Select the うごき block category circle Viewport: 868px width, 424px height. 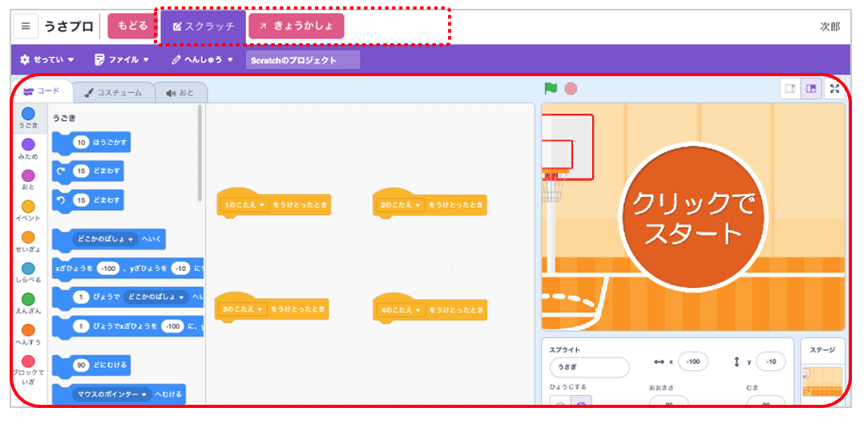click(28, 114)
